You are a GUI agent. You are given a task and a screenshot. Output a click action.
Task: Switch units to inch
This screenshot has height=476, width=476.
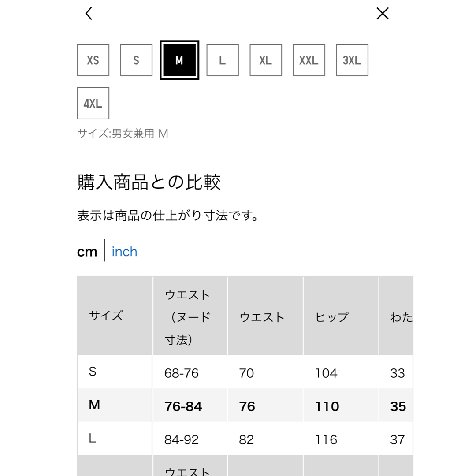(124, 252)
